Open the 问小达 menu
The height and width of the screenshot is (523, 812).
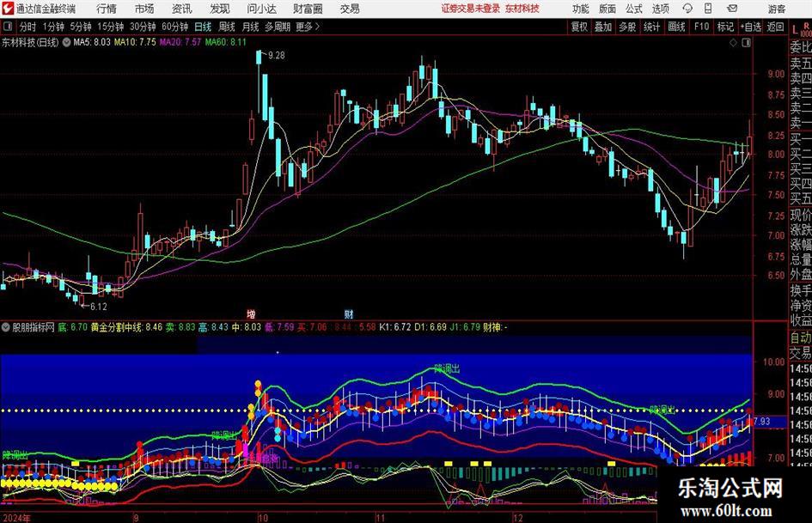point(261,9)
